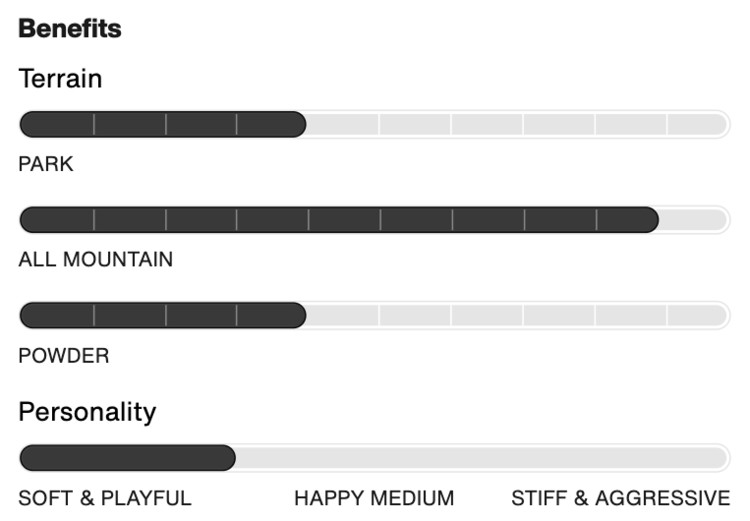Click the first segment of the All Mountain bar
The height and width of the screenshot is (521, 750).
(x=57, y=220)
